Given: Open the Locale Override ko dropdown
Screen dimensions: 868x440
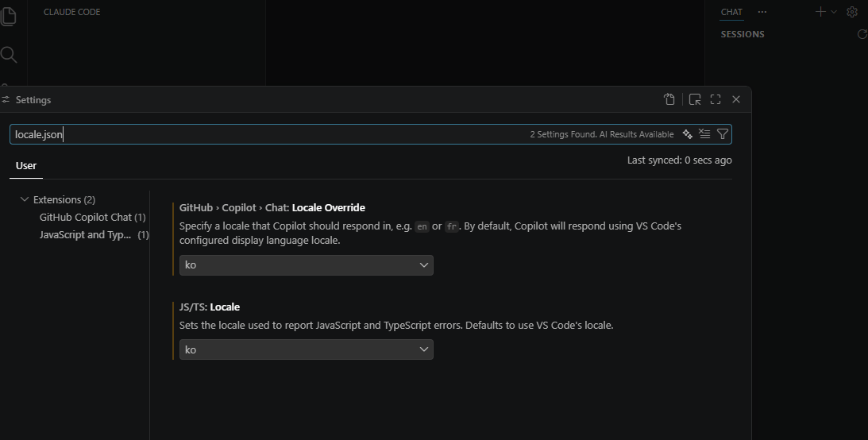Looking at the screenshot, I should coord(306,265).
